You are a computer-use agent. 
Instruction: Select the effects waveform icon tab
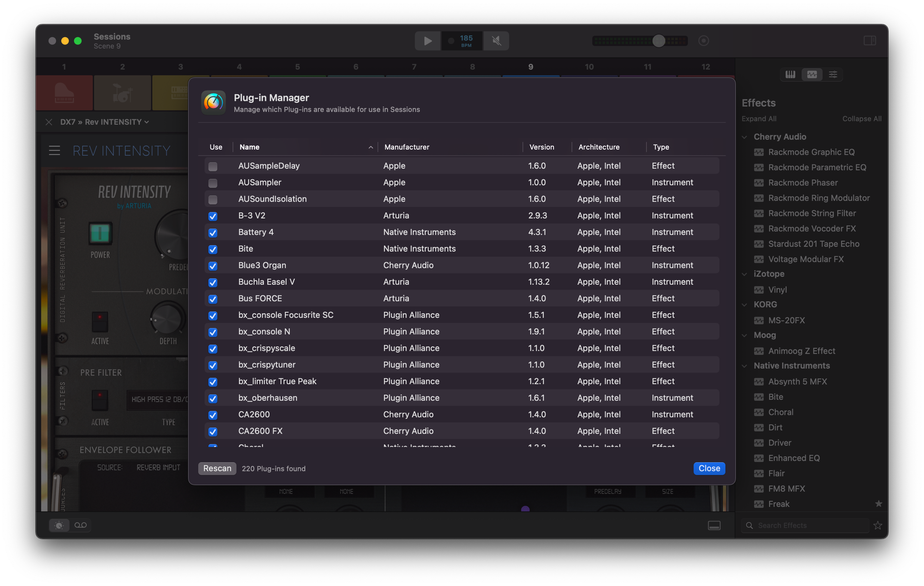pyautogui.click(x=812, y=74)
